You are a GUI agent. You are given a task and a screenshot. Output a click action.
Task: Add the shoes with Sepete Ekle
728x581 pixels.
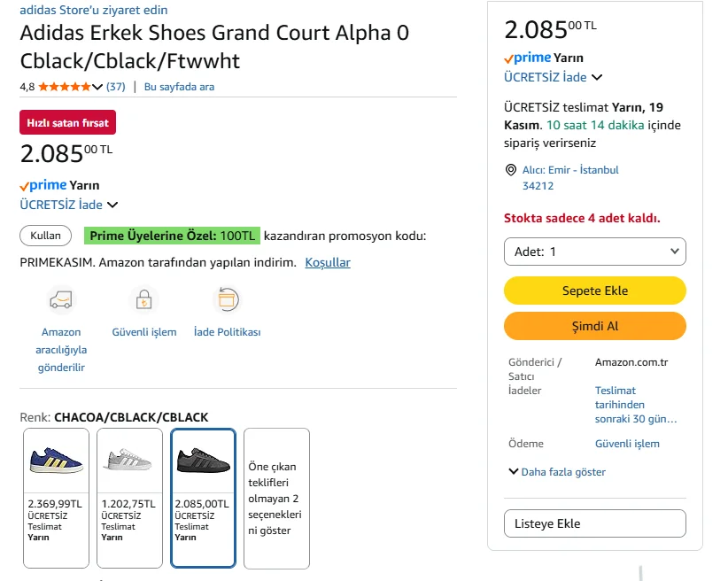pos(595,290)
